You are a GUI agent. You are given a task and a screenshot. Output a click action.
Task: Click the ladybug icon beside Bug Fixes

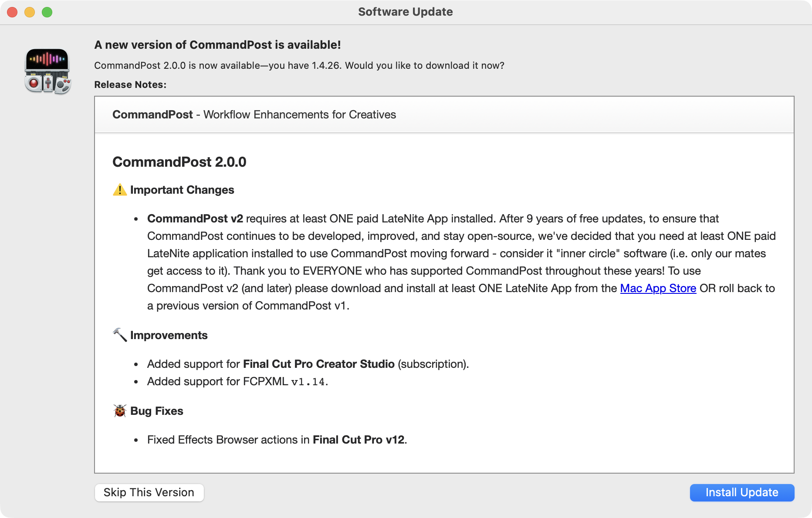coord(120,410)
